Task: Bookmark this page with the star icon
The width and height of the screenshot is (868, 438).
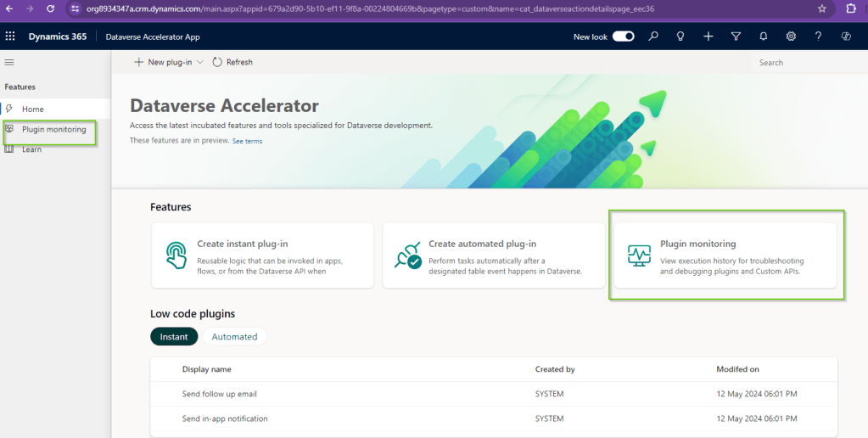Action: (821, 8)
